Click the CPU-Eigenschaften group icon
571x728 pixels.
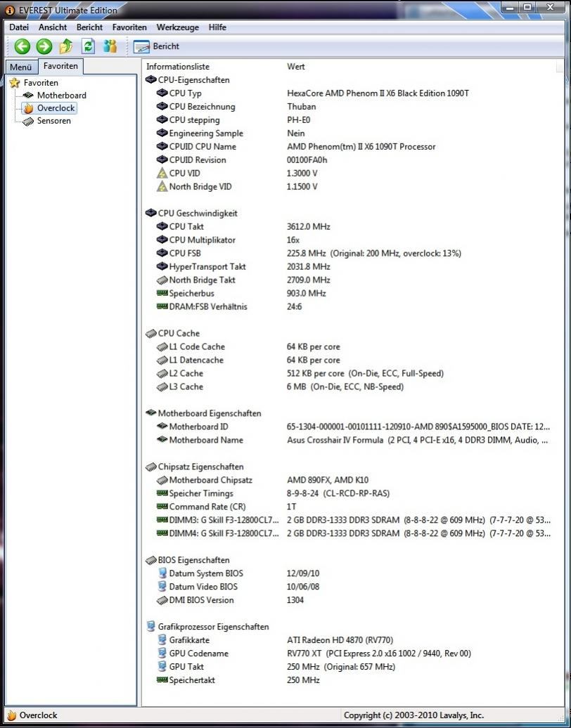[151, 80]
